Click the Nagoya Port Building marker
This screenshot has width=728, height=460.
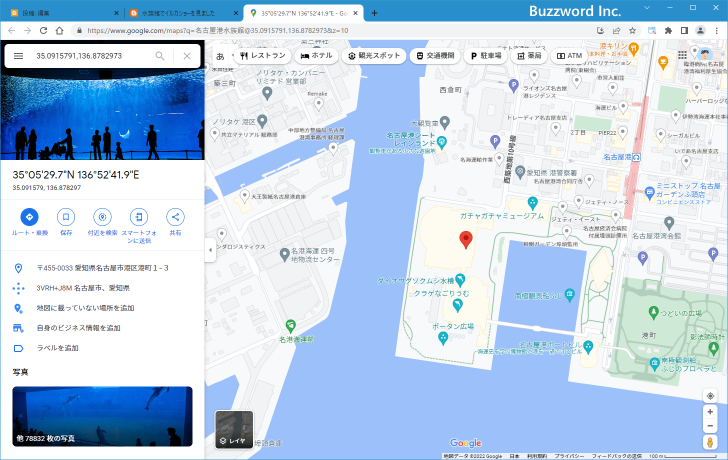588,346
